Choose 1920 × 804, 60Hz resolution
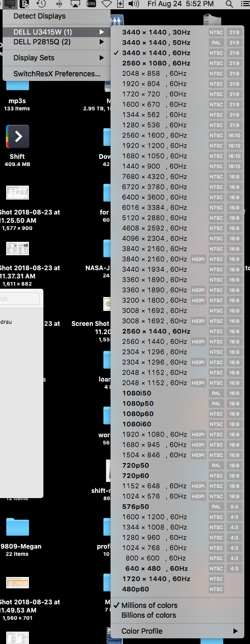250x644 pixels. (x=177, y=84)
